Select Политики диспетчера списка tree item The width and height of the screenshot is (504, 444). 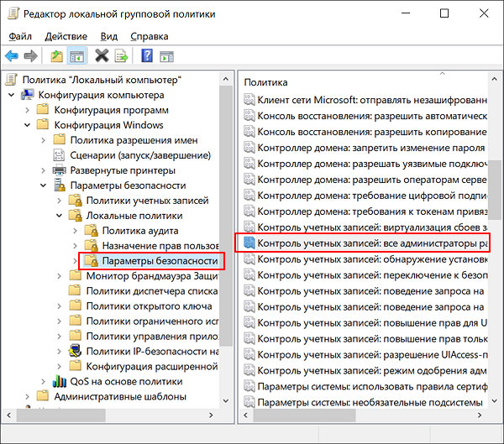click(152, 291)
